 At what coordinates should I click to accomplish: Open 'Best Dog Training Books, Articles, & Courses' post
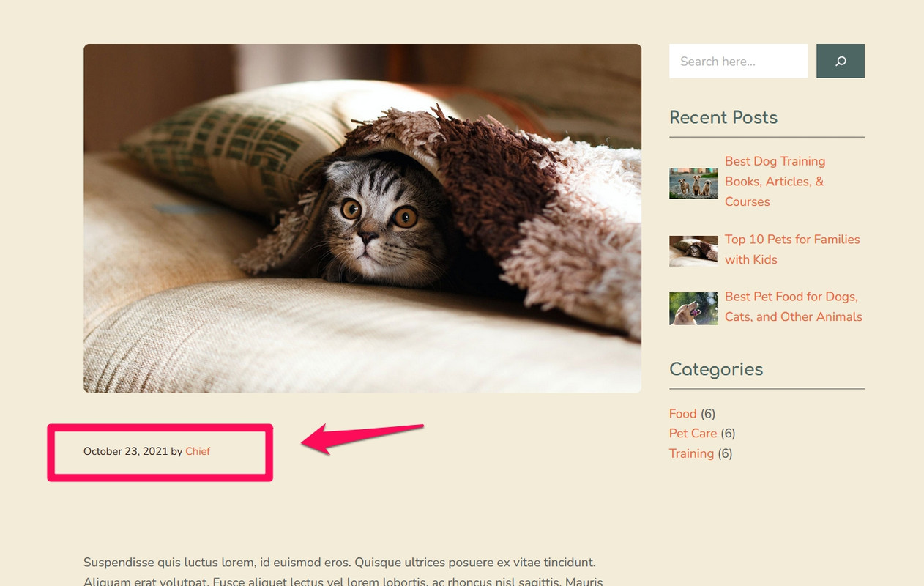pos(775,181)
